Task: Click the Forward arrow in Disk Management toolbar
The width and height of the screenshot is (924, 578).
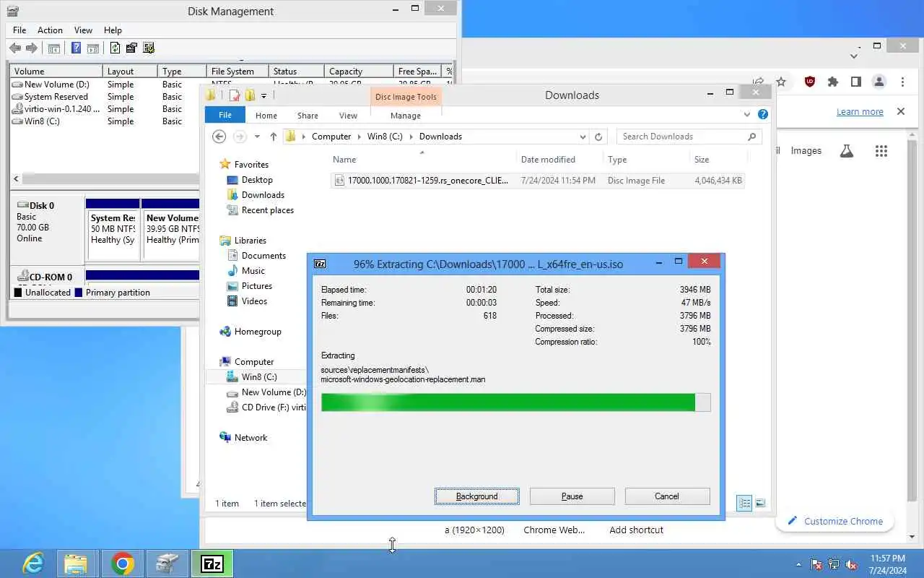Action: click(x=32, y=48)
